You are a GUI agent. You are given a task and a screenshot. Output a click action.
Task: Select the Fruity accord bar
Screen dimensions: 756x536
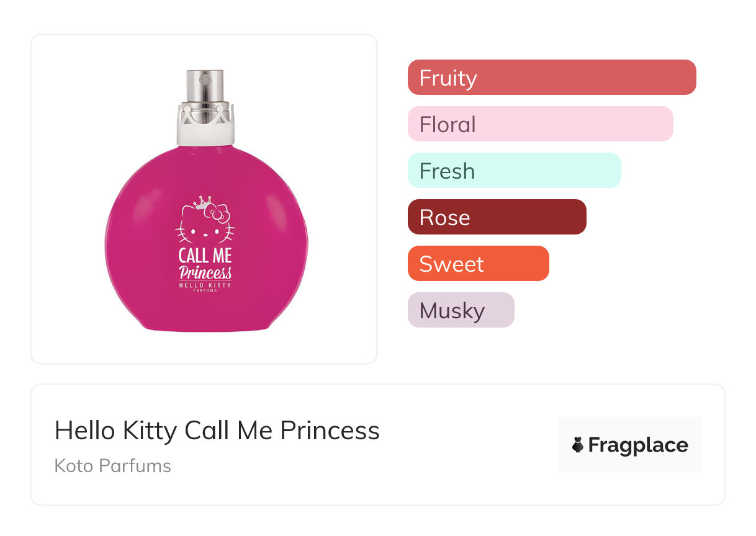tap(552, 78)
